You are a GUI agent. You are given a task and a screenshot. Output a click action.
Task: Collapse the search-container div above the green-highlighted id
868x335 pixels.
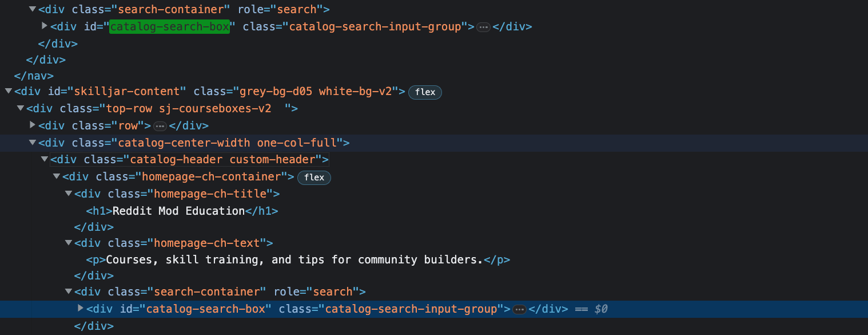33,9
